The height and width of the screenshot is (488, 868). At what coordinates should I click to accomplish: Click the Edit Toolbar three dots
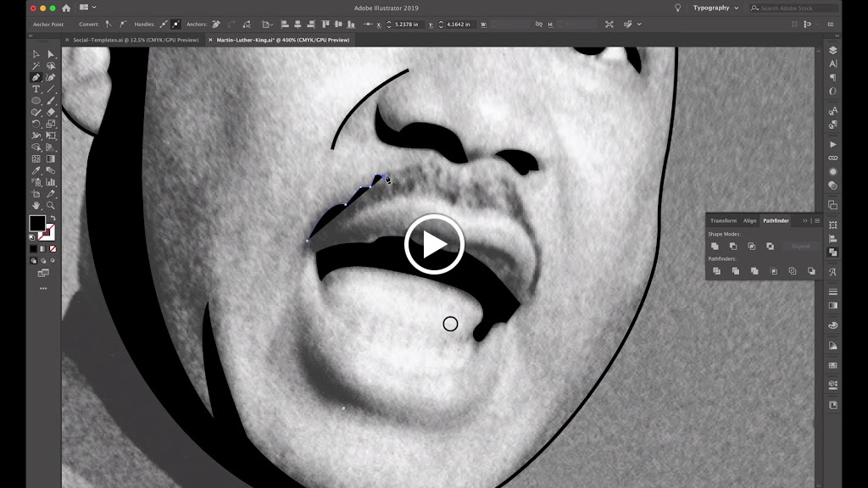[43, 288]
